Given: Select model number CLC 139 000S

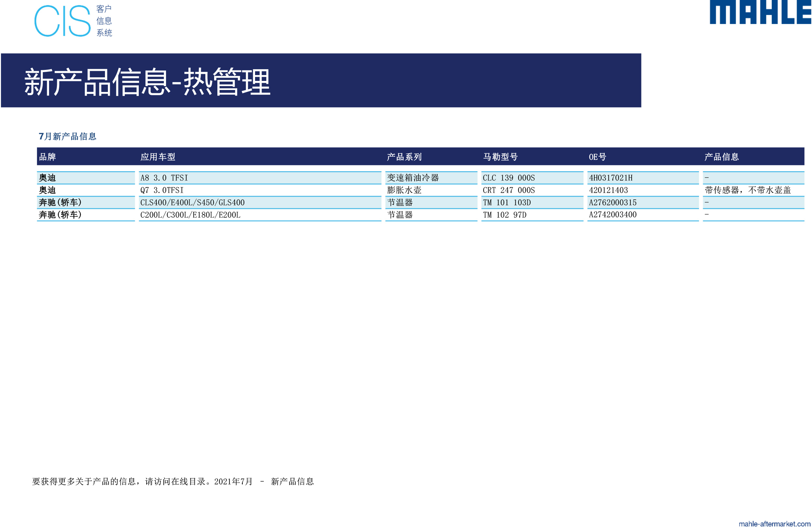Looking at the screenshot, I should [532, 178].
